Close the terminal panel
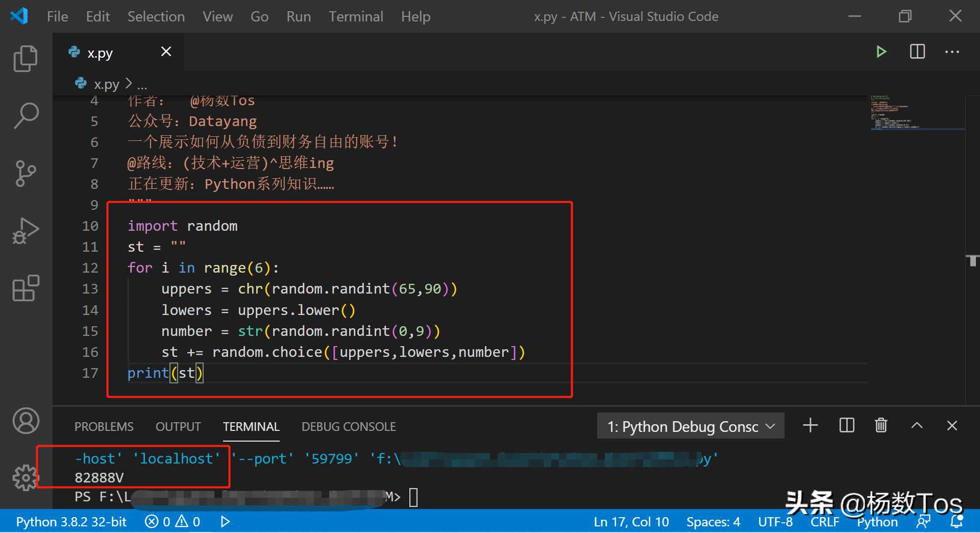The height and width of the screenshot is (533, 980). click(x=952, y=425)
